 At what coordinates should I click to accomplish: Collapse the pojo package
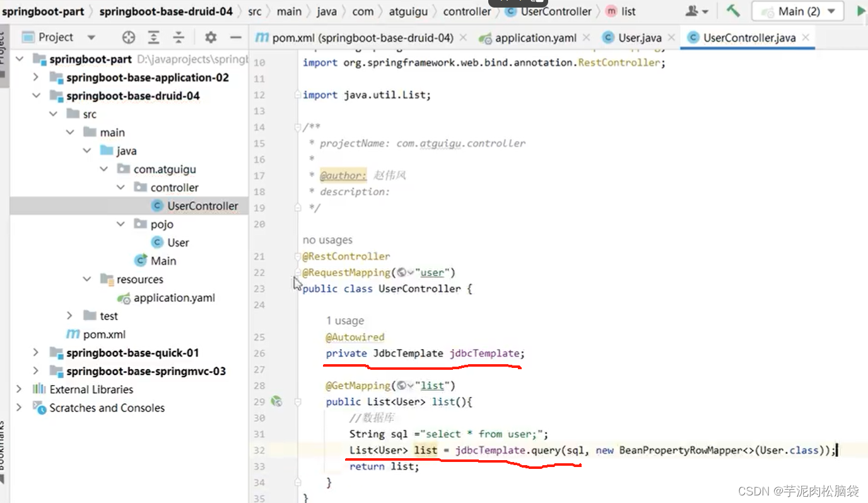[121, 224]
